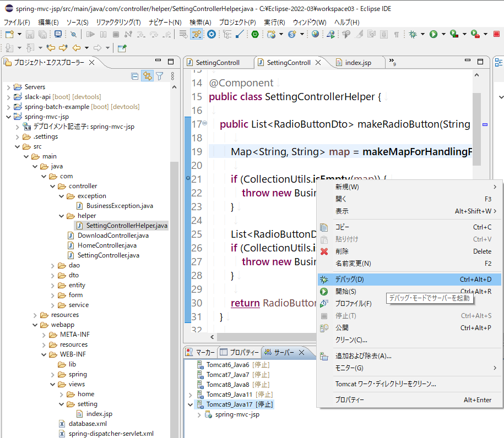Viewport: 504px width, 438px height.
Task: Collapse method fold marker at line 17
Action: 205,123
